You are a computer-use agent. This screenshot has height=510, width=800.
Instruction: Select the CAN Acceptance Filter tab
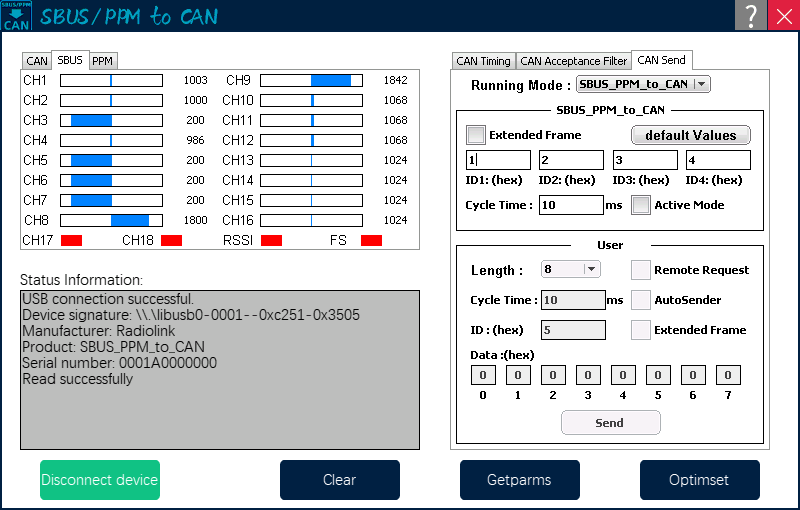pos(573,61)
